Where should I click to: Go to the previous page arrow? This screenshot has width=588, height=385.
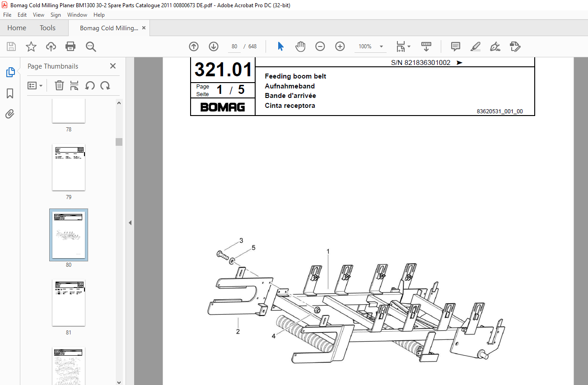194,46
